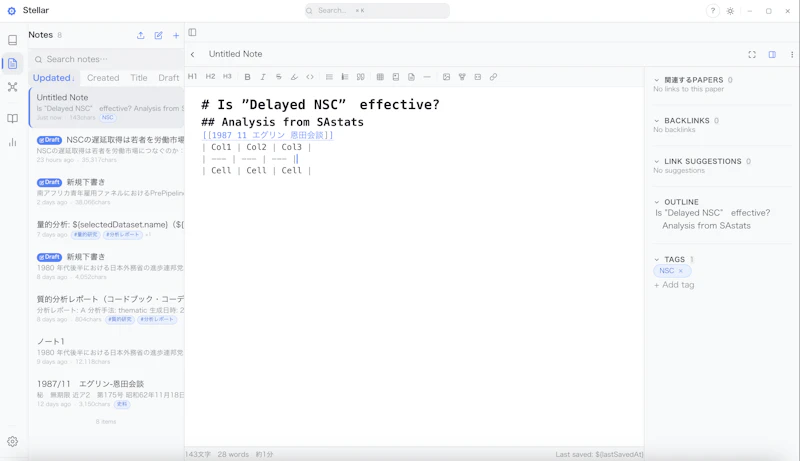Insert a hyperlink from toolbar
The image size is (800, 461).
coord(493,77)
